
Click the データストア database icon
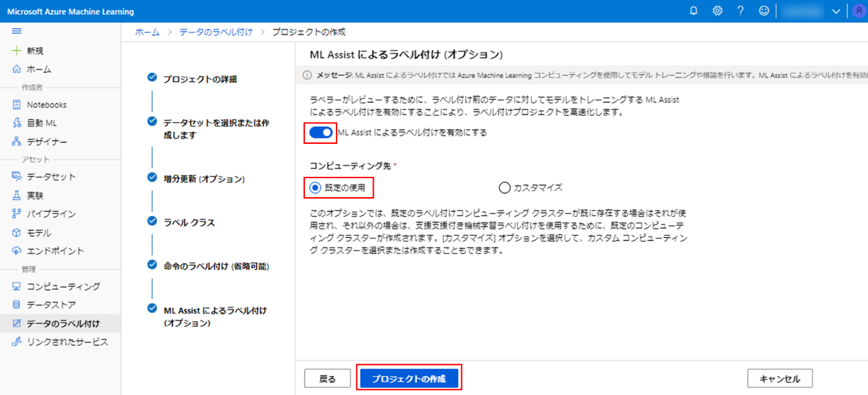(17, 305)
